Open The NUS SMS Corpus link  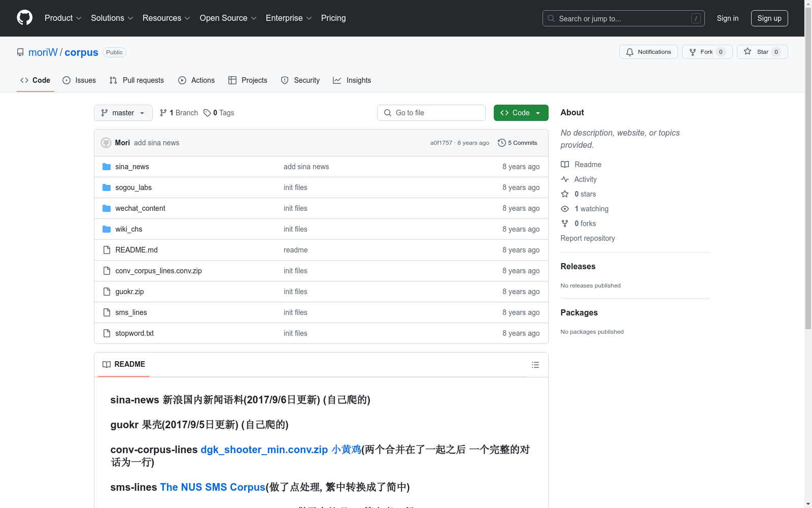tap(213, 487)
